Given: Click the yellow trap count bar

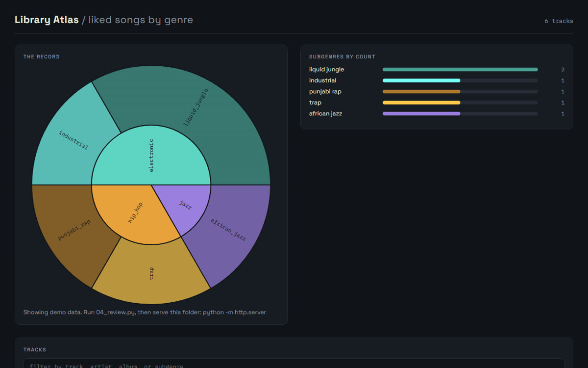Looking at the screenshot, I should (421, 103).
